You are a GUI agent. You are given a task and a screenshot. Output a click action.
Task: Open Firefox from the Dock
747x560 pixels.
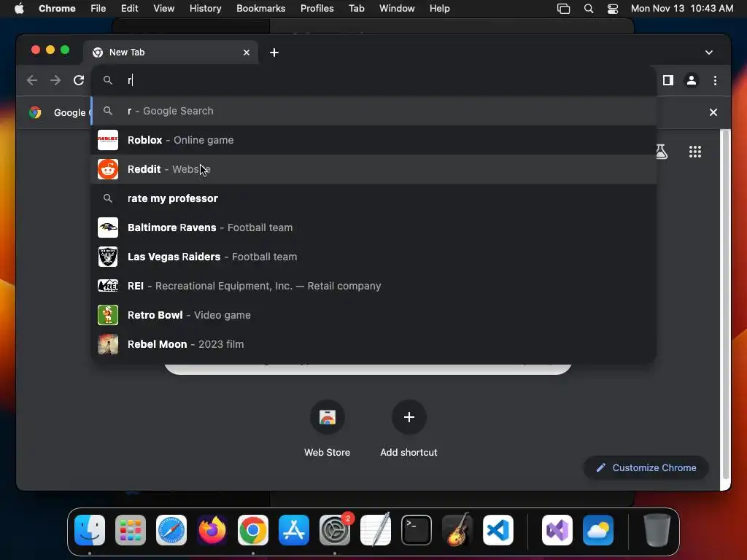coord(212,530)
